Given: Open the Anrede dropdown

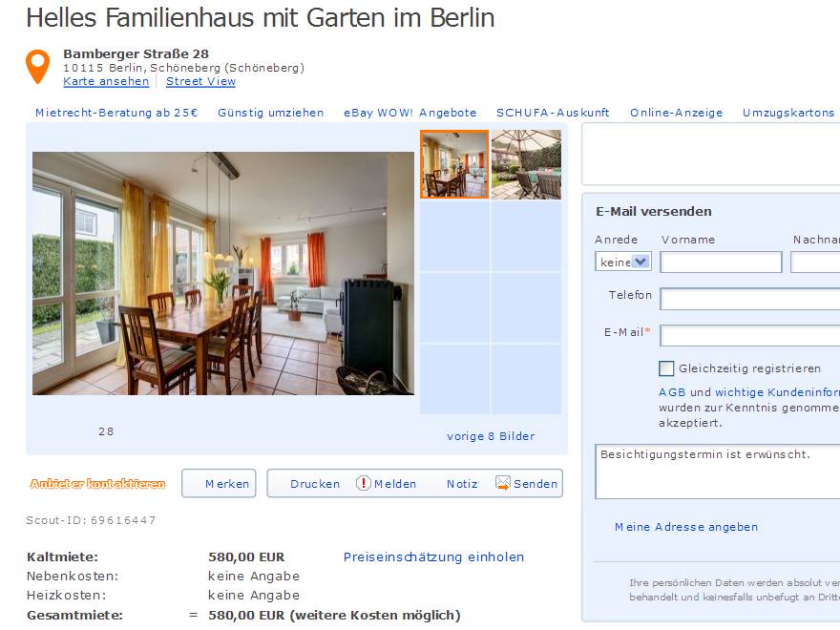Looking at the screenshot, I should click(623, 262).
